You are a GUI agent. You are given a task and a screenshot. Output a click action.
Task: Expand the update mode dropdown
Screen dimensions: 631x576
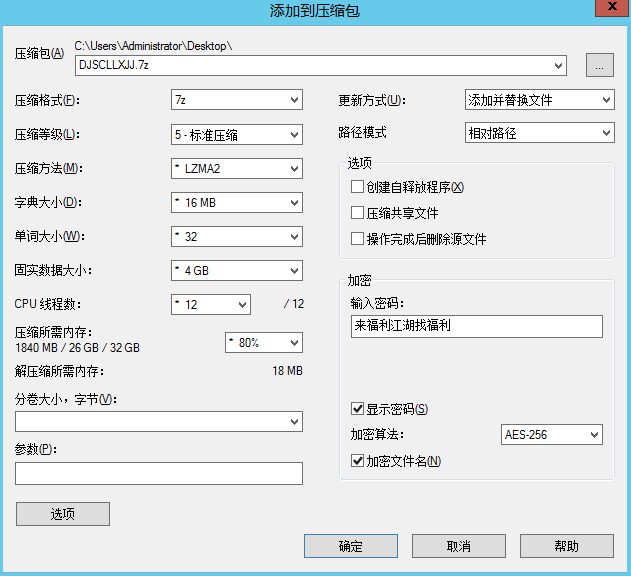point(539,100)
